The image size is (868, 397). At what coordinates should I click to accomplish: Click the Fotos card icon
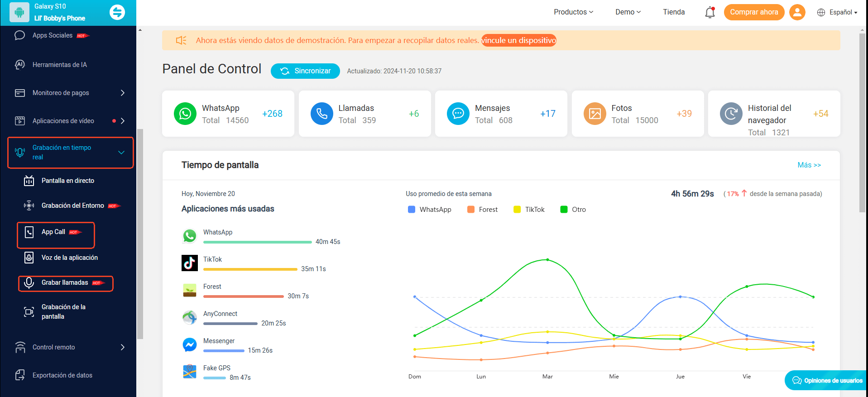595,114
